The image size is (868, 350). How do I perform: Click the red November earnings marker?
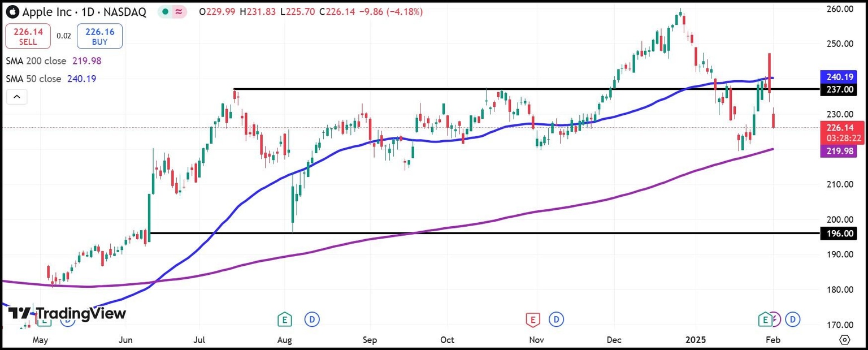click(x=532, y=319)
